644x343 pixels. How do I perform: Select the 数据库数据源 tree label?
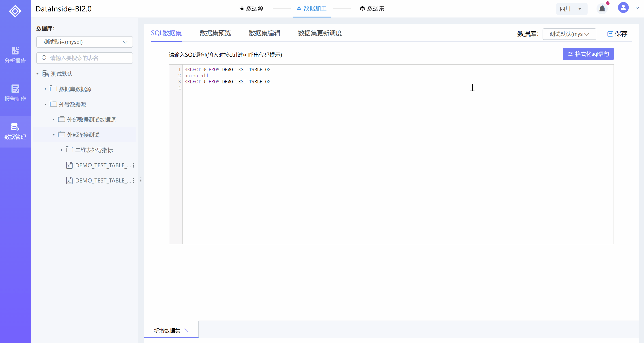tap(75, 89)
